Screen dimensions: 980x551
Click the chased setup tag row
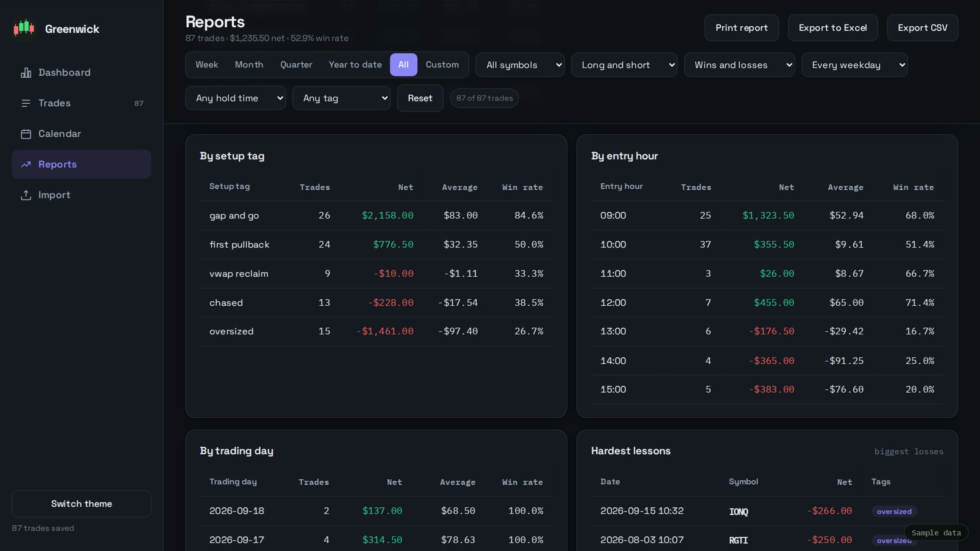[376, 303]
